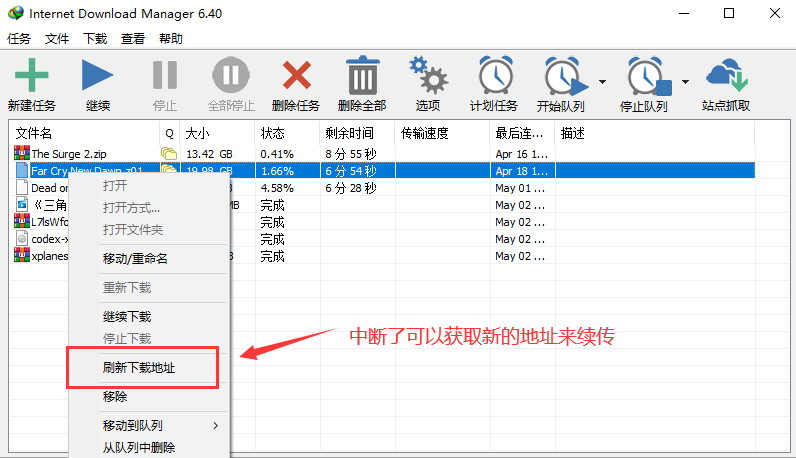
Task: Open the 计划任务 alarm clock icon
Action: pyautogui.click(x=496, y=75)
